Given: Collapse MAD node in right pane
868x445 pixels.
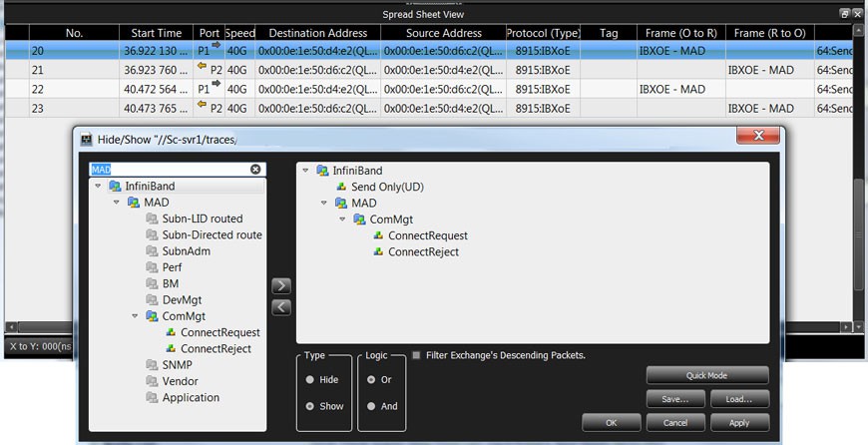Looking at the screenshot, I should click(324, 203).
